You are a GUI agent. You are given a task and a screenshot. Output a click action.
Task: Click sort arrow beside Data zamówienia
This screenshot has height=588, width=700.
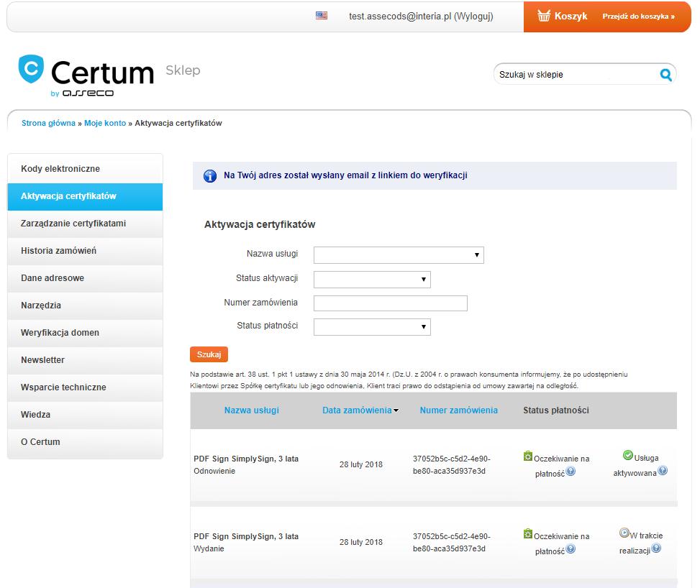tap(396, 411)
